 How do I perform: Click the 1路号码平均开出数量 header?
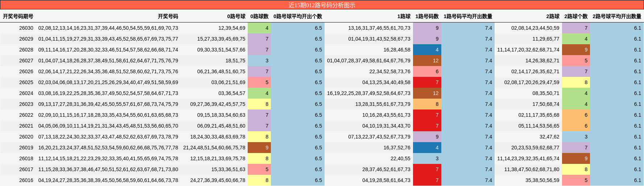[x=468, y=16]
